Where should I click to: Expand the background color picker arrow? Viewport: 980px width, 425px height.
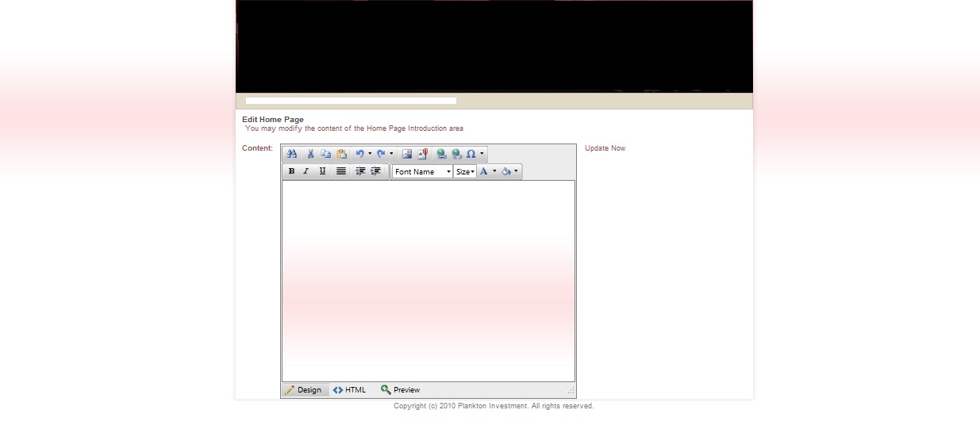click(517, 171)
